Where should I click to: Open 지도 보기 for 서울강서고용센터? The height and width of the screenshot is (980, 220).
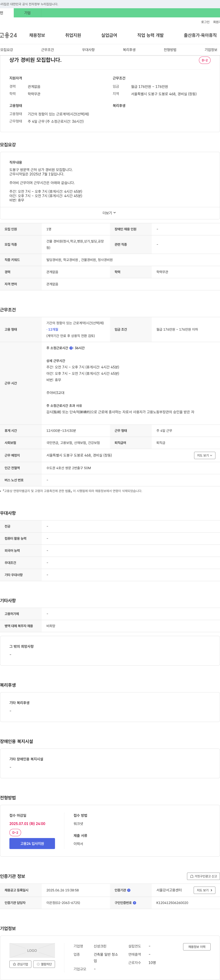click(x=205, y=890)
